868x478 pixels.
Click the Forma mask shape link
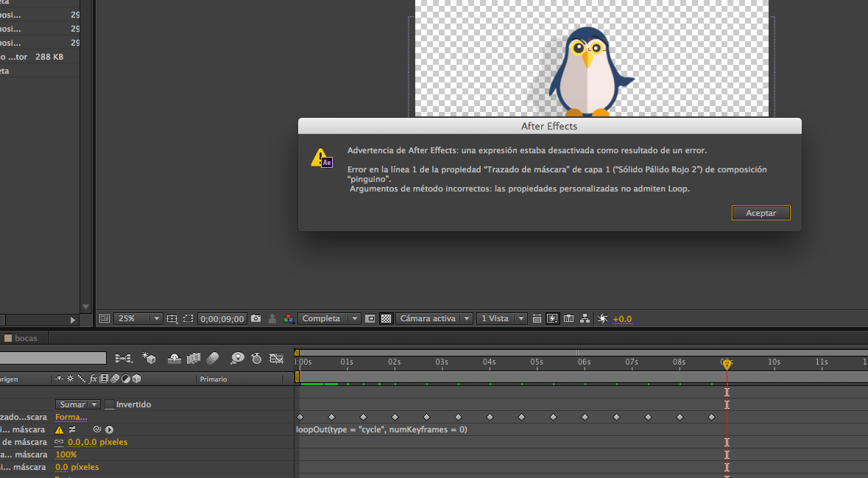71,416
